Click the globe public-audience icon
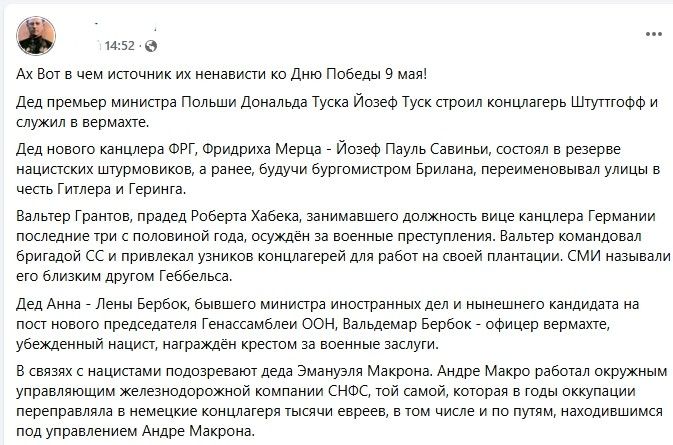The height and width of the screenshot is (445, 673). point(151,46)
